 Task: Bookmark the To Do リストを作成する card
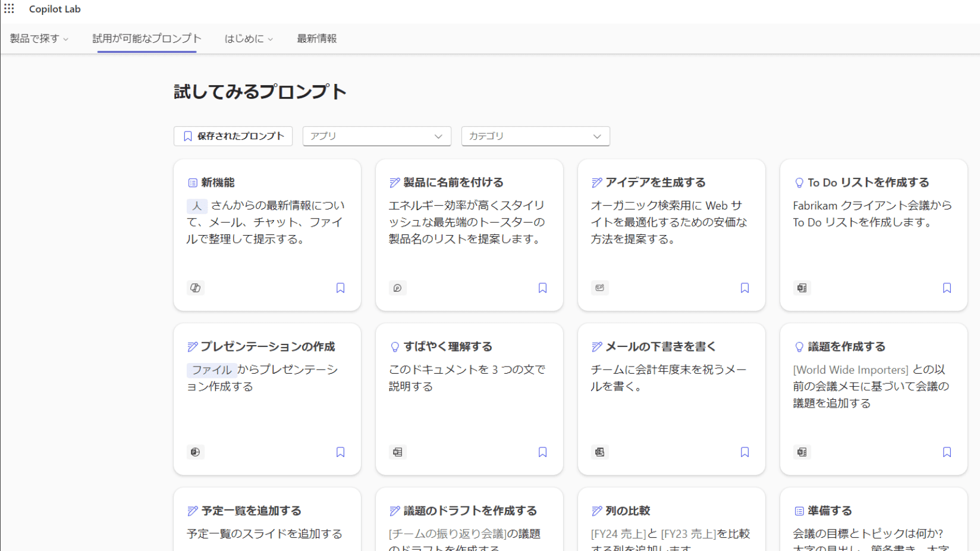click(x=947, y=288)
